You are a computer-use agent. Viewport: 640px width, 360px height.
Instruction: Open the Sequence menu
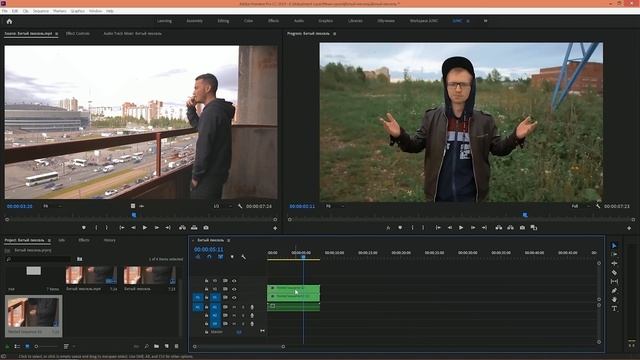(40, 11)
